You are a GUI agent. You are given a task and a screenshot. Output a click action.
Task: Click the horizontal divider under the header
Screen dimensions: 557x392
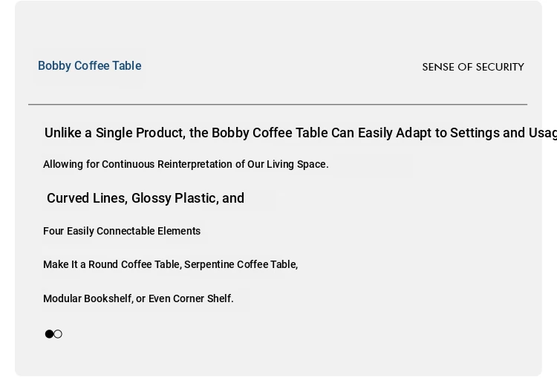pyautogui.click(x=278, y=105)
